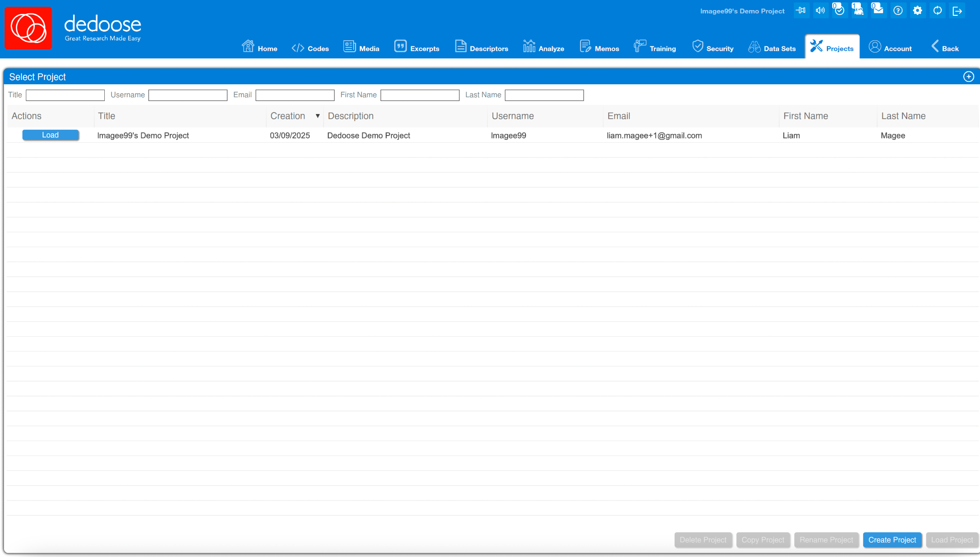
Task: Switch to the Memos tab
Action: [599, 47]
